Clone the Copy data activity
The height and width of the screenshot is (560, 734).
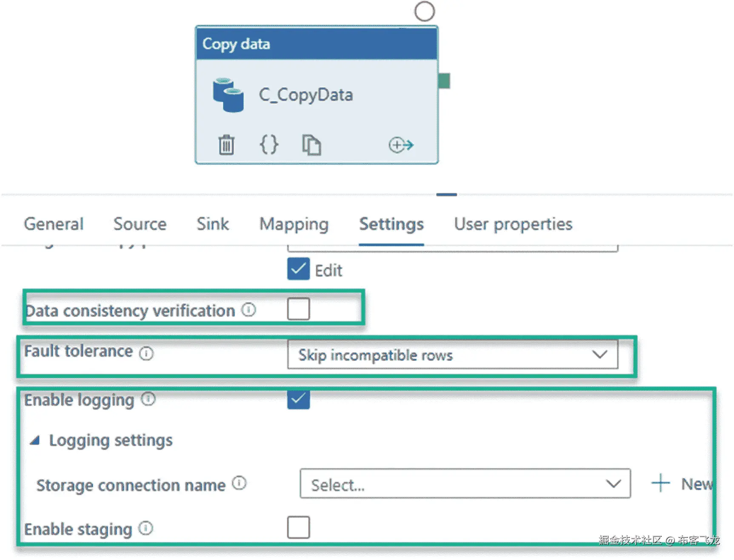pos(311,145)
